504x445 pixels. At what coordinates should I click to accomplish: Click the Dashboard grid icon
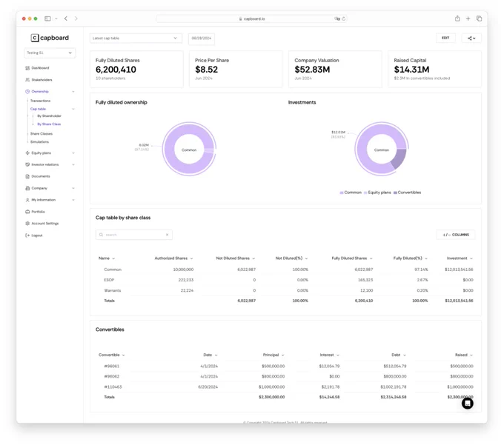[x=27, y=68]
